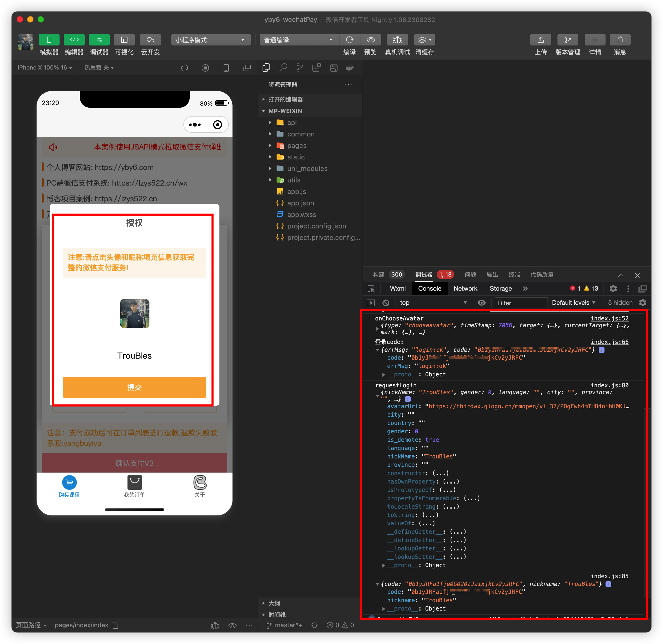Open the search icon in editor sidebar
The image size is (663, 644).
(x=283, y=68)
